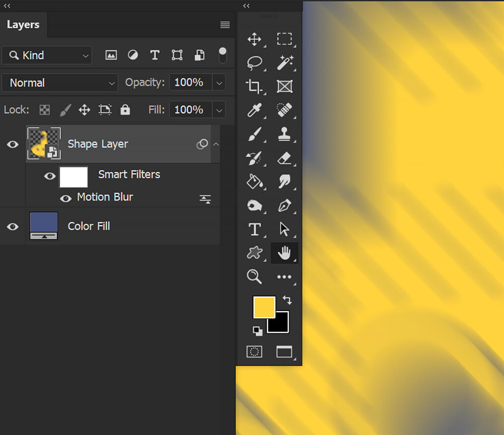Hide the Shape Layer visibility eye
Viewport: 504px width, 435px height.
tap(13, 144)
